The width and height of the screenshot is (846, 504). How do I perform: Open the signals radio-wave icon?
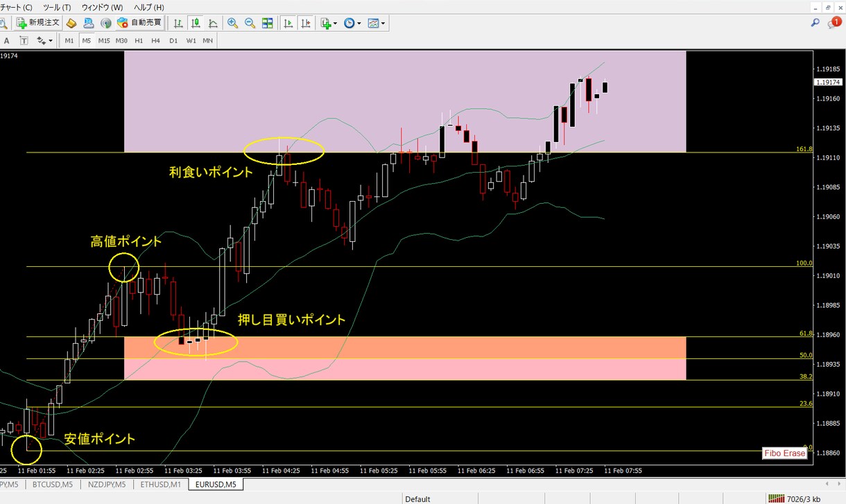105,23
